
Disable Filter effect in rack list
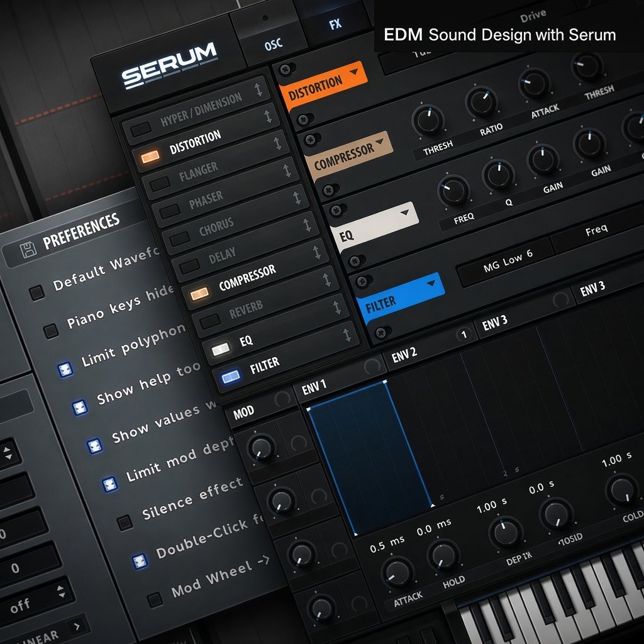[x=230, y=376]
